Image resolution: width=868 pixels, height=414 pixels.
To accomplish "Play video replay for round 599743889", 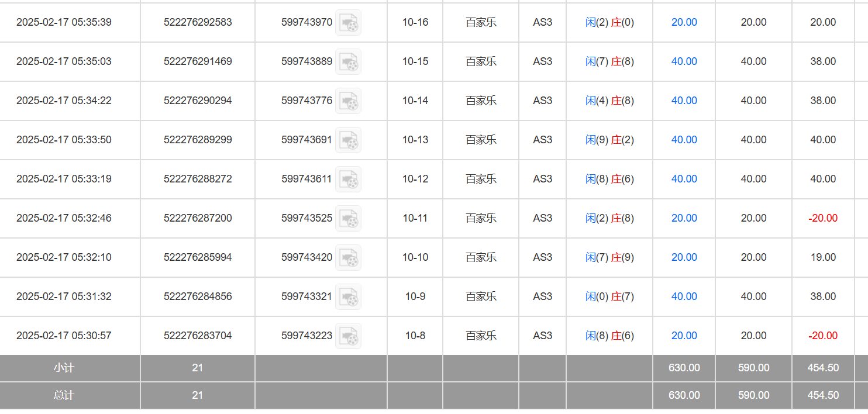I will click(348, 61).
